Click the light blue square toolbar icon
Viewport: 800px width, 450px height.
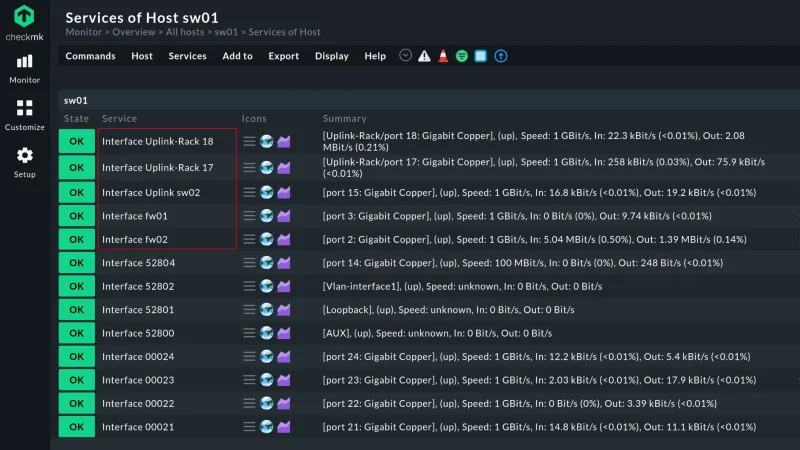[x=481, y=56]
